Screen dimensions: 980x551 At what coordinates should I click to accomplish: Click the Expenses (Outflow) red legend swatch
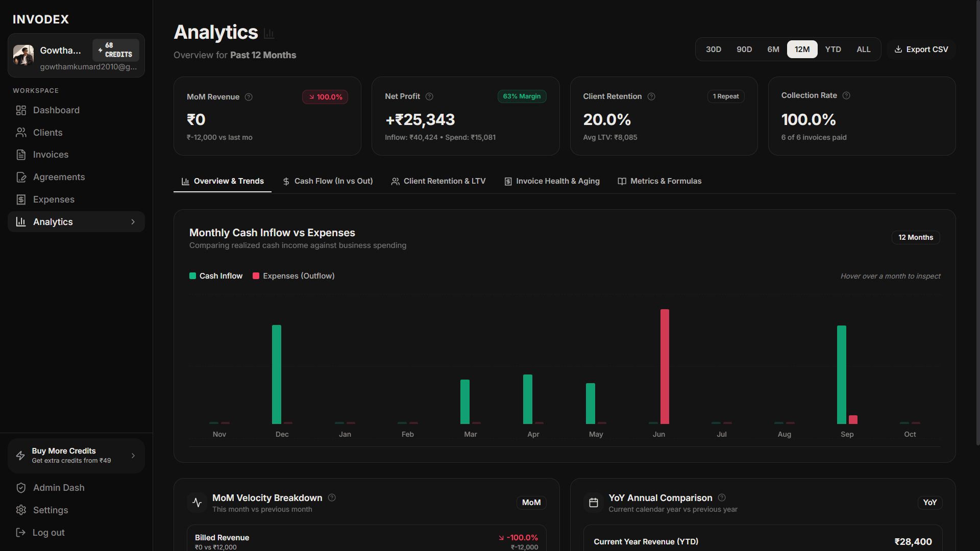256,276
